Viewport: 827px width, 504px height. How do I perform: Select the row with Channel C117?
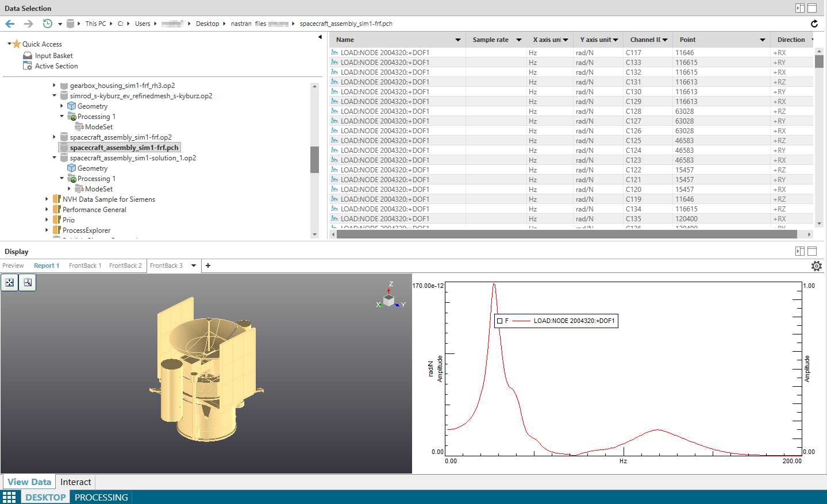(x=571, y=52)
